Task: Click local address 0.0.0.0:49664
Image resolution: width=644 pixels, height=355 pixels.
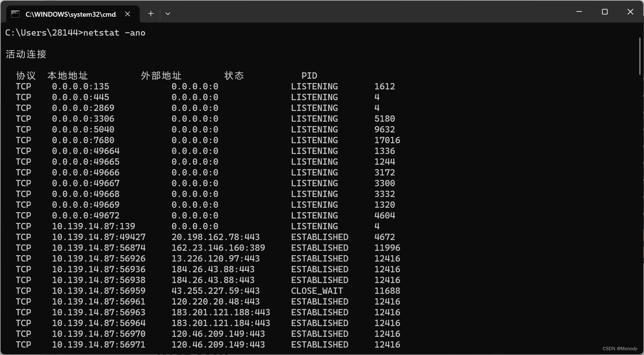Action: (x=86, y=151)
